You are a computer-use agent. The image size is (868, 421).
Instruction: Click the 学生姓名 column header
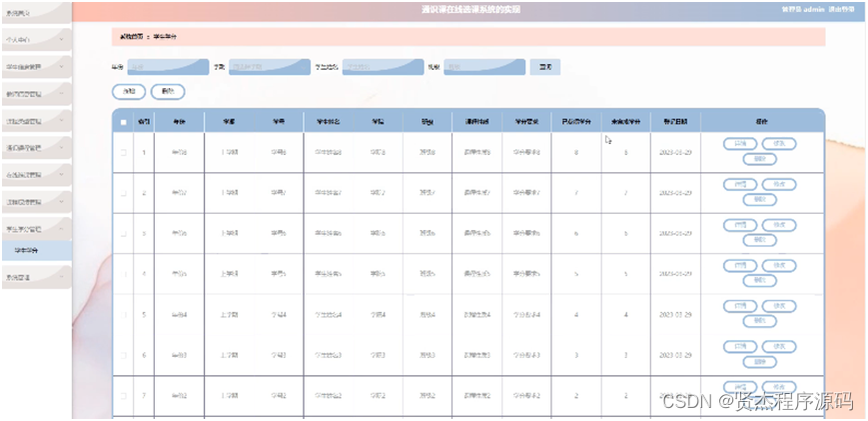(x=329, y=122)
